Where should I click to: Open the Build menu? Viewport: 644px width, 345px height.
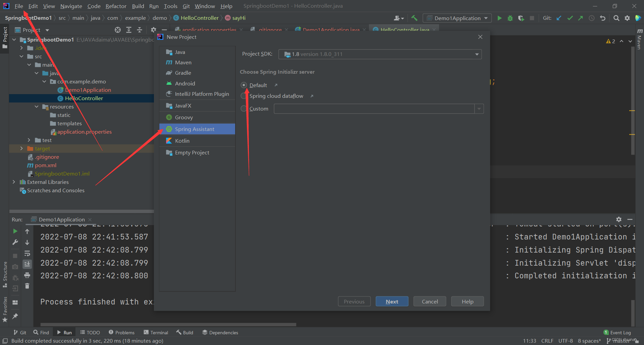(x=138, y=6)
